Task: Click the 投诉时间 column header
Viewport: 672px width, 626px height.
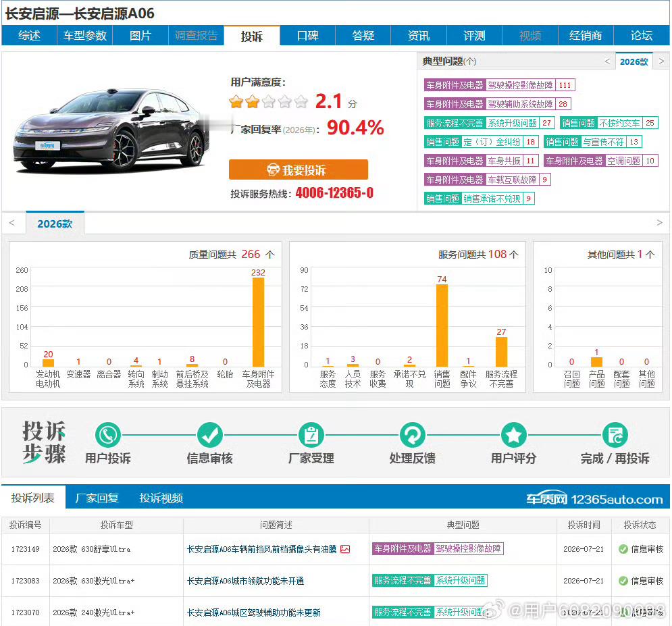Action: 584,525
